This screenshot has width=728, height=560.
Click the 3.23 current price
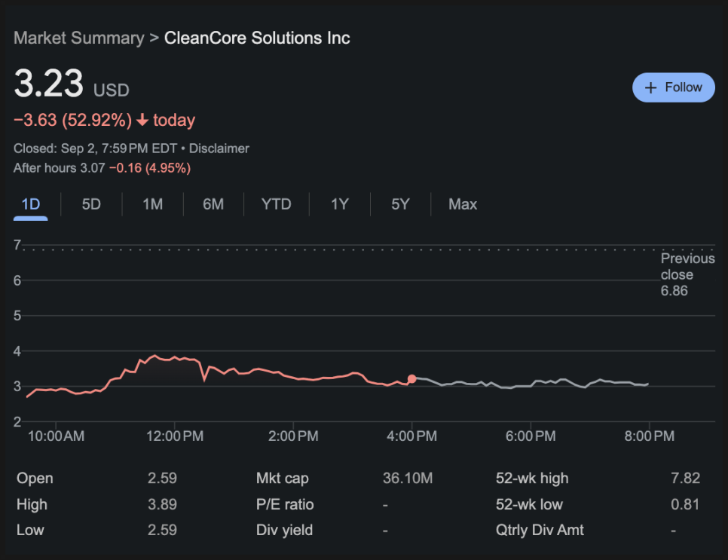[x=49, y=84]
